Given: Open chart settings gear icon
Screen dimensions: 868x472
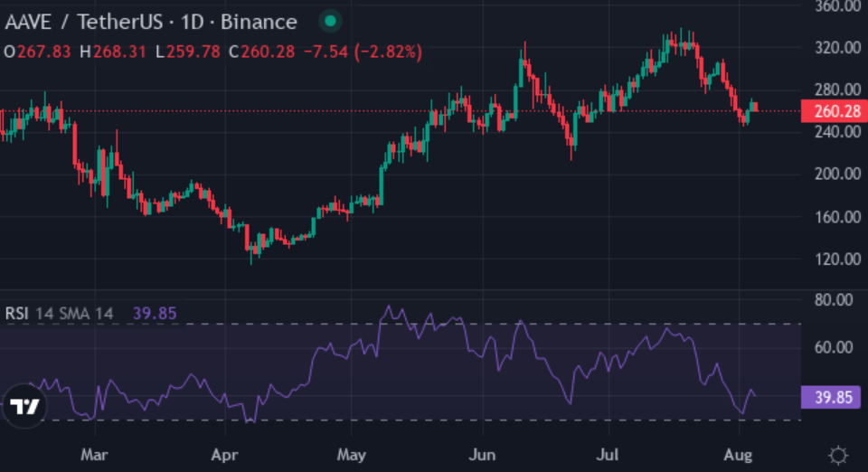Looking at the screenshot, I should click(x=838, y=456).
